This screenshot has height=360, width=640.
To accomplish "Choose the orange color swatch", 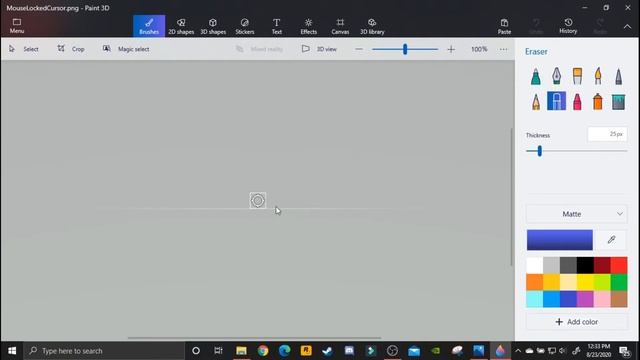I will coord(534,282).
